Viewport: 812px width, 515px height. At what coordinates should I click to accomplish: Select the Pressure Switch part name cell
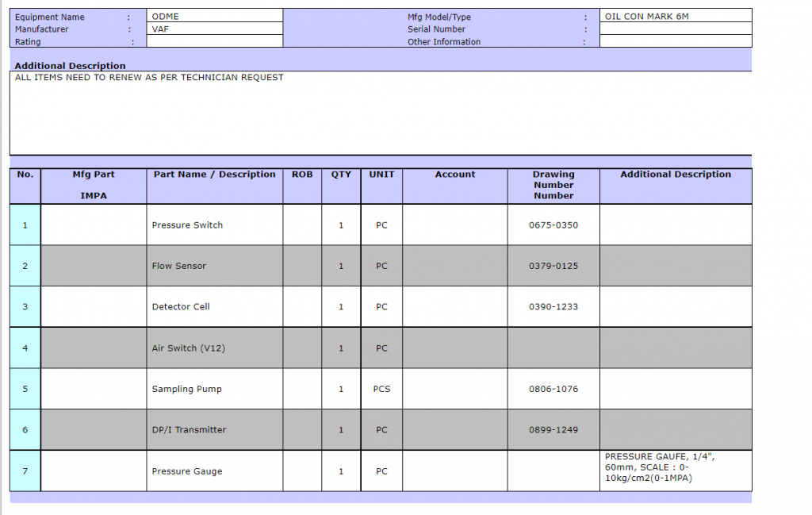pyautogui.click(x=187, y=225)
